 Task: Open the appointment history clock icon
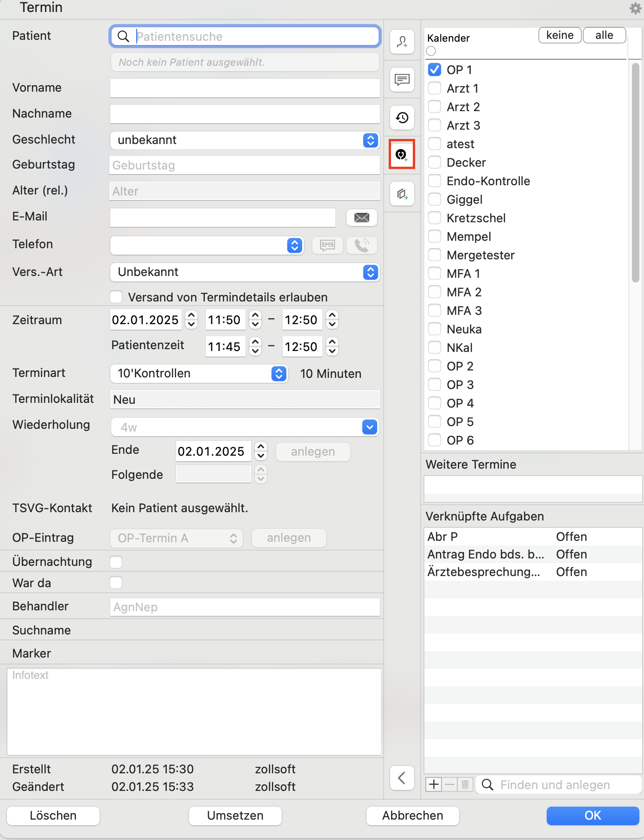(x=402, y=118)
